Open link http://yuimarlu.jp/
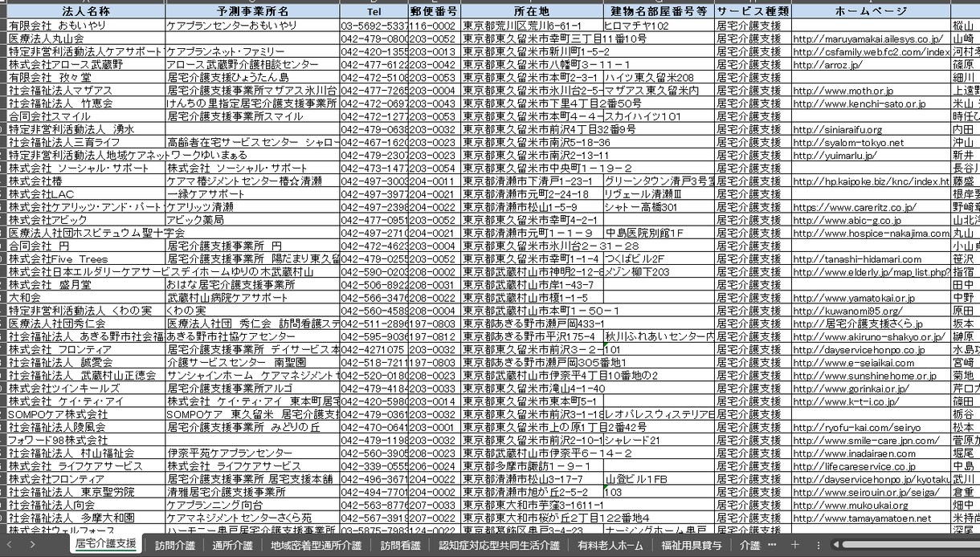Image resolution: width=980 pixels, height=557 pixels. coord(834,156)
